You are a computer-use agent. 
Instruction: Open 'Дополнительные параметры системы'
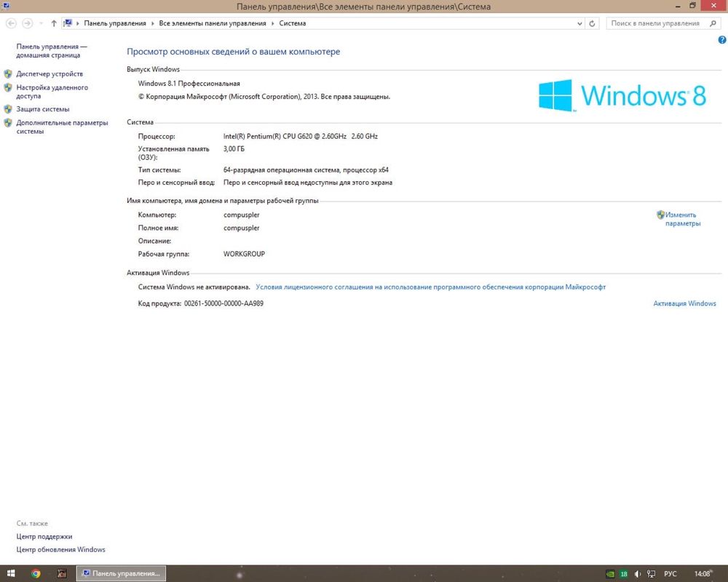click(x=62, y=127)
